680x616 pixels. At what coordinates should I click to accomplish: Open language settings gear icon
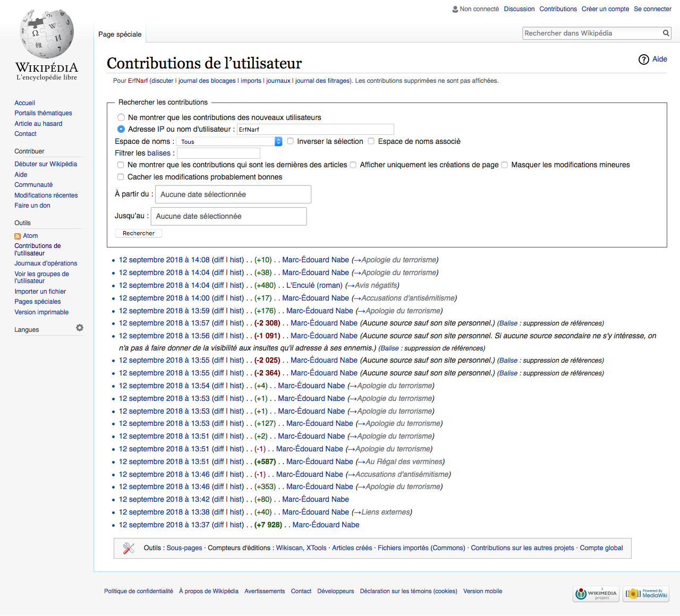click(x=80, y=328)
